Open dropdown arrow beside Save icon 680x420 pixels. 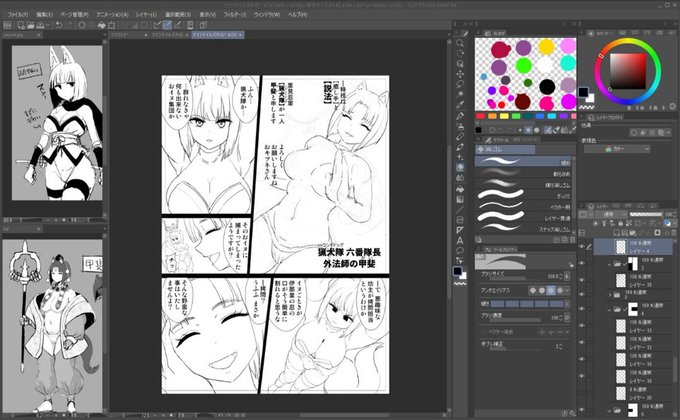[48, 25]
